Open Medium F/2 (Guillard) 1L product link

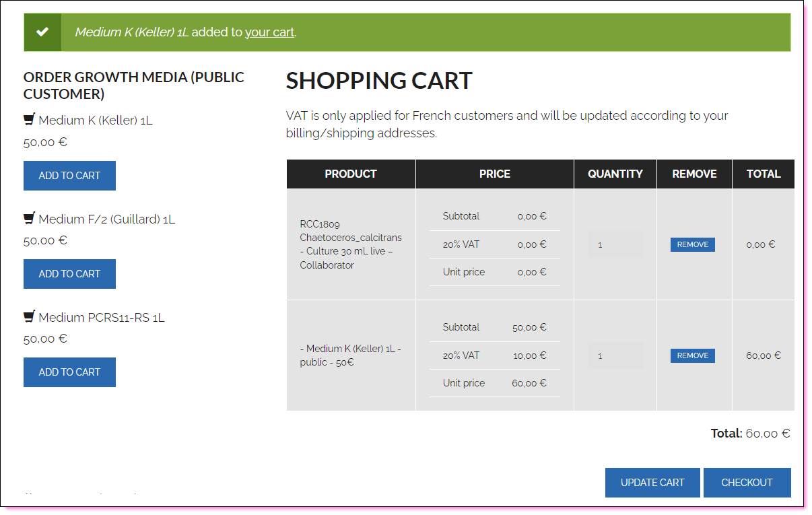pos(106,219)
